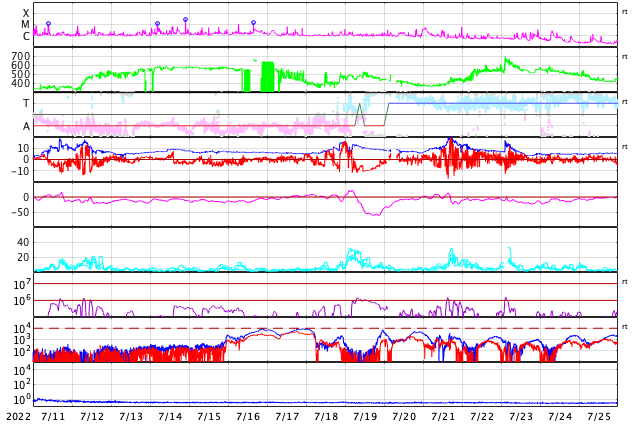Click the '0' label on red-blue field panel
Screen dimensions: 634x424
click(x=26, y=160)
